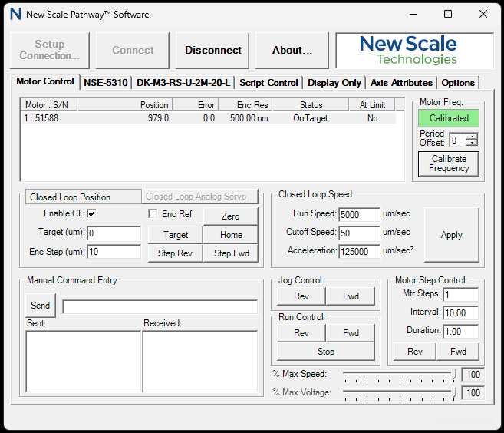This screenshot has width=504, height=433.
Task: Increase Period Offset with up arrow
Action: pos(472,137)
